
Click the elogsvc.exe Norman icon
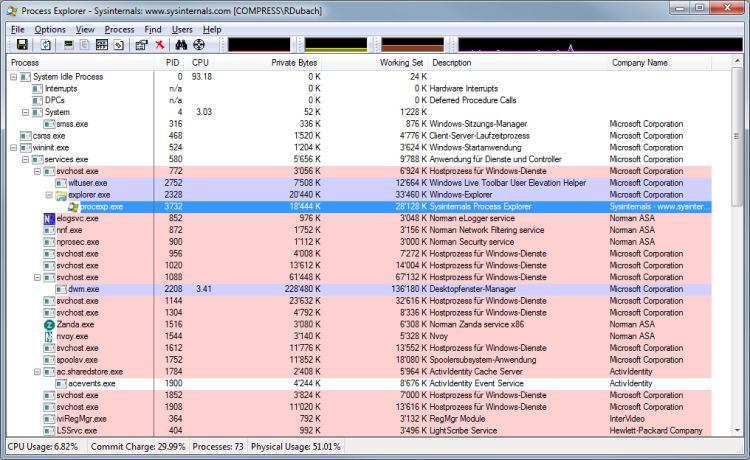(x=49, y=219)
